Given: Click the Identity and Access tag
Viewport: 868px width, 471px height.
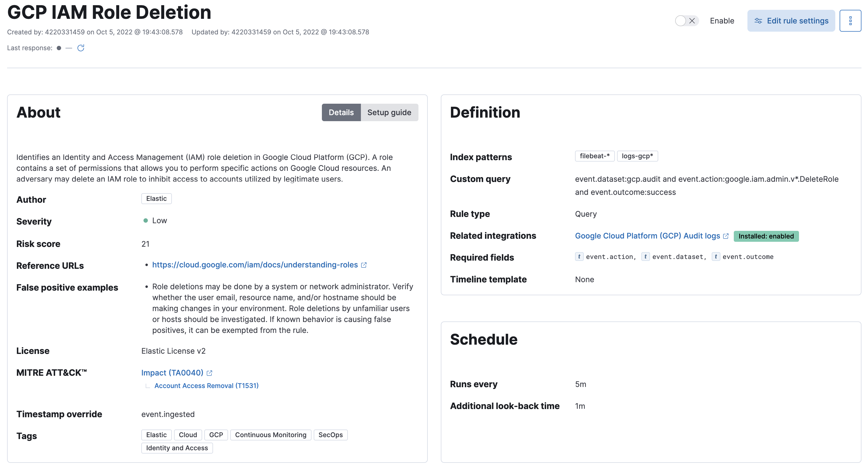Looking at the screenshot, I should tap(176, 448).
